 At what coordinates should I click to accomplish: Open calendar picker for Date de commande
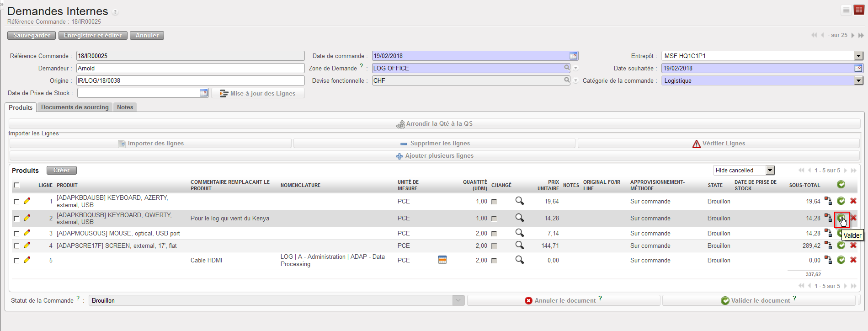pos(573,56)
